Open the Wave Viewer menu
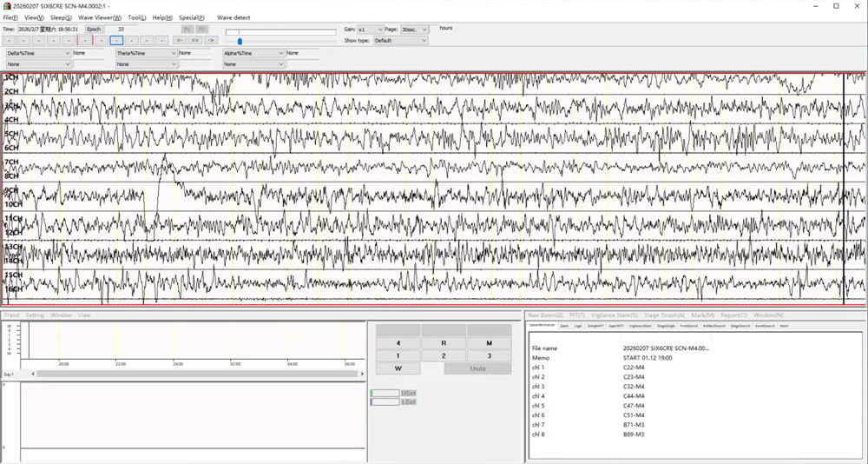The width and height of the screenshot is (868, 464). click(x=100, y=17)
